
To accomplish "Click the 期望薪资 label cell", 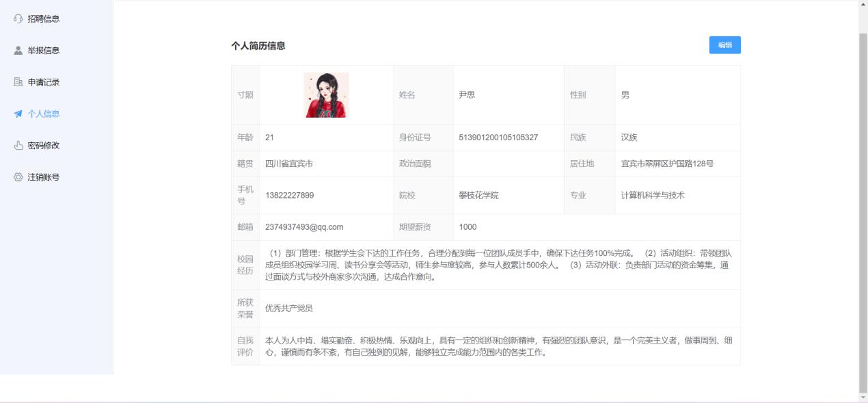I will click(x=423, y=227).
